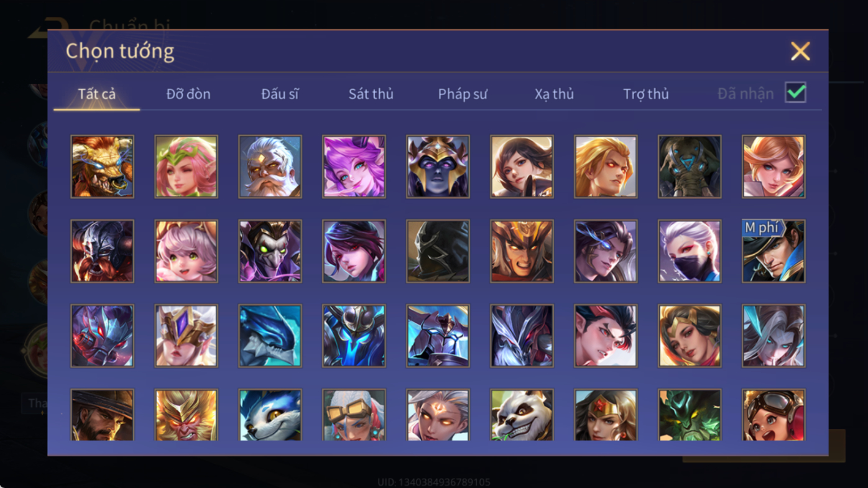Choose the pink-haired elf with green crown
The width and height of the screenshot is (868, 488).
[x=186, y=167]
